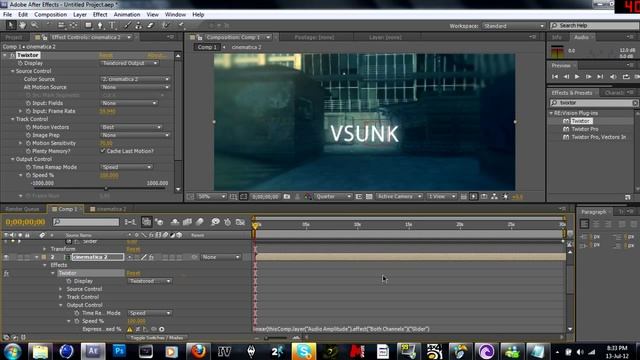Open the Composition menu
Screen dimensions: 640x360
point(50,15)
